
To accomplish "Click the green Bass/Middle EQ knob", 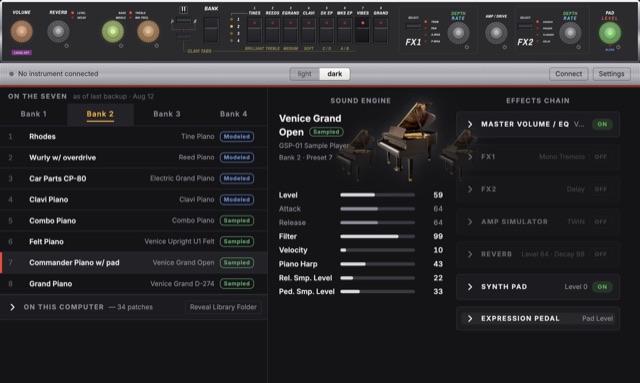I will coord(113,31).
